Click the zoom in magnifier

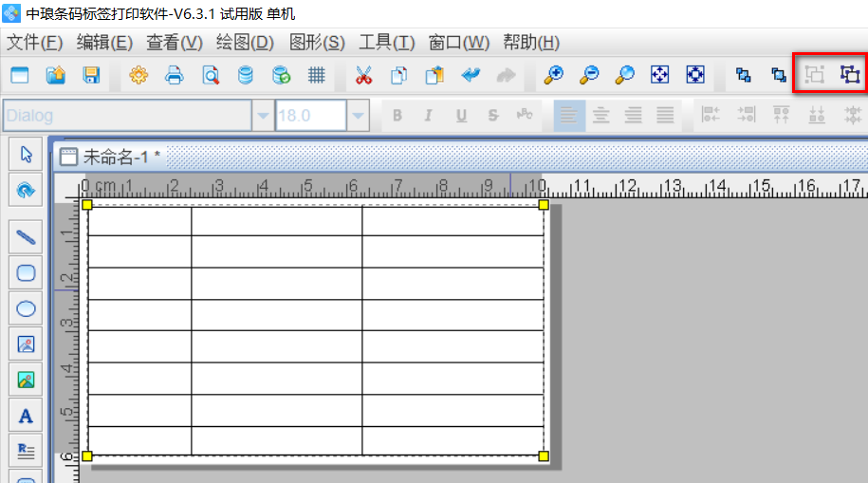pyautogui.click(x=553, y=75)
